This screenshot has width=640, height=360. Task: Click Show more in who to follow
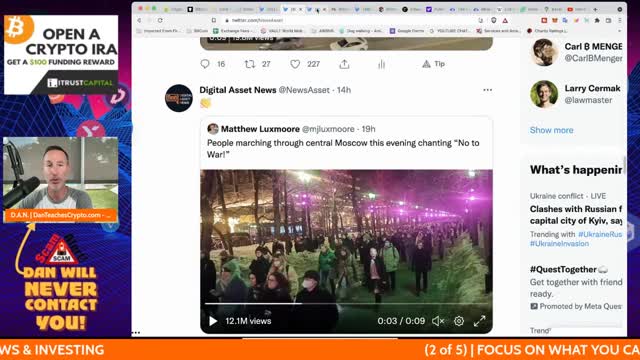coord(551,130)
